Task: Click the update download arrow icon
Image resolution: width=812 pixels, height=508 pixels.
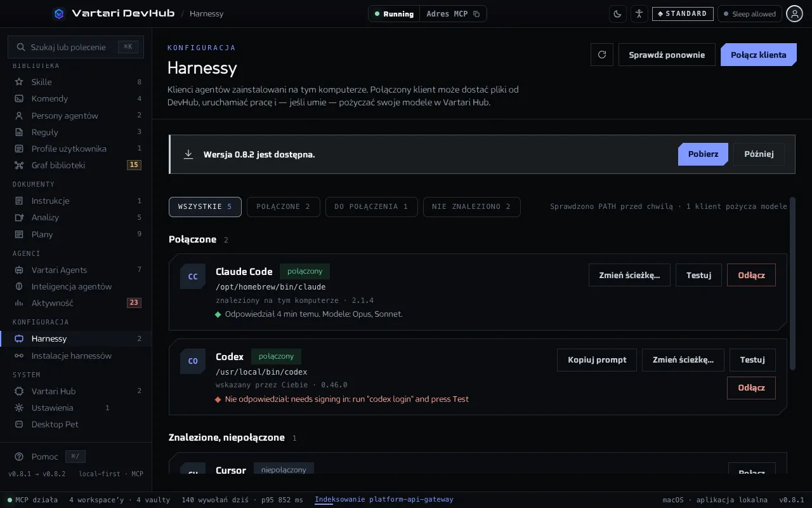Action: tap(188, 154)
